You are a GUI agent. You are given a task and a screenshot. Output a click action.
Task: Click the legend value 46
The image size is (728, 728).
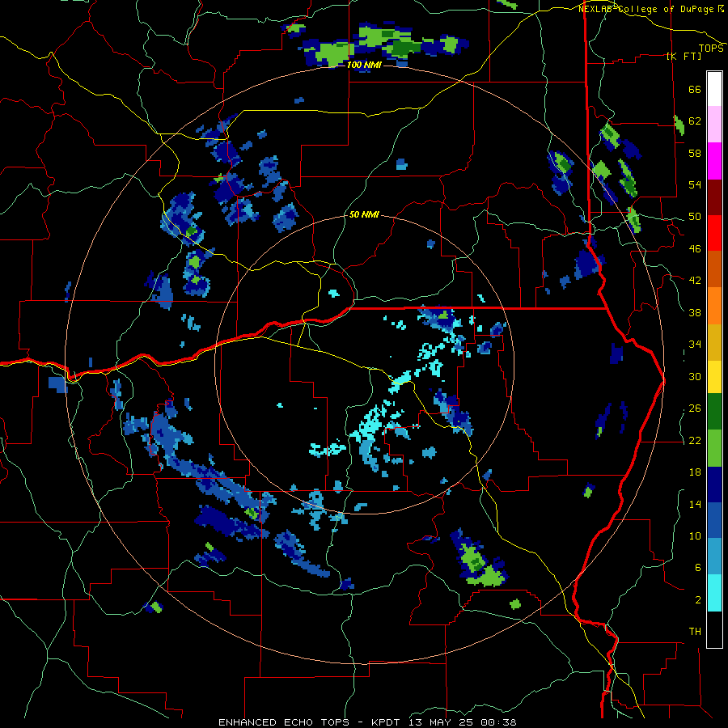[695, 249]
